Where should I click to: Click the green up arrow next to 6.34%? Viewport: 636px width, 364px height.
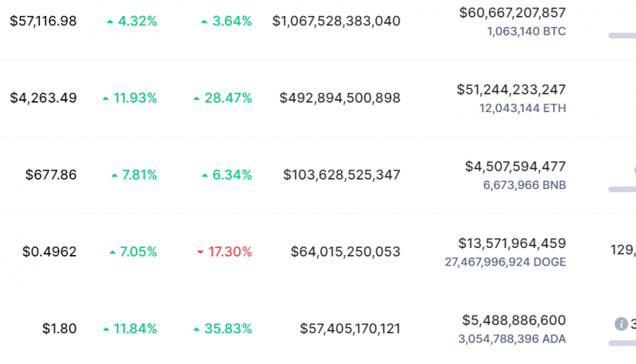204,175
